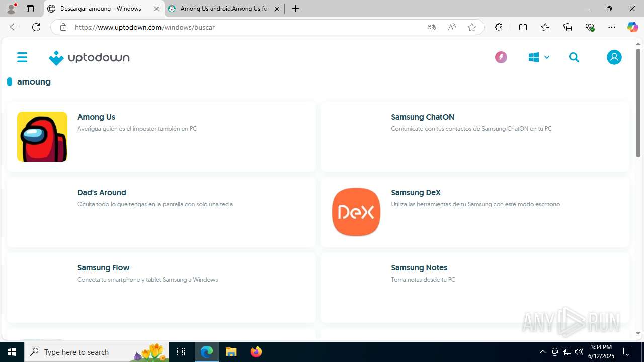This screenshot has width=644, height=362.
Task: Switch to the Among Us android tab
Action: click(224, 9)
